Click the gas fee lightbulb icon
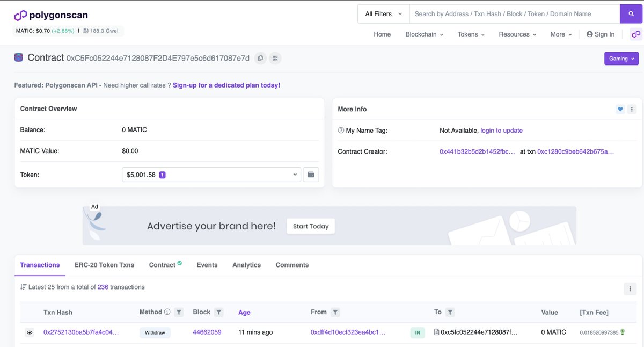 (x=623, y=332)
